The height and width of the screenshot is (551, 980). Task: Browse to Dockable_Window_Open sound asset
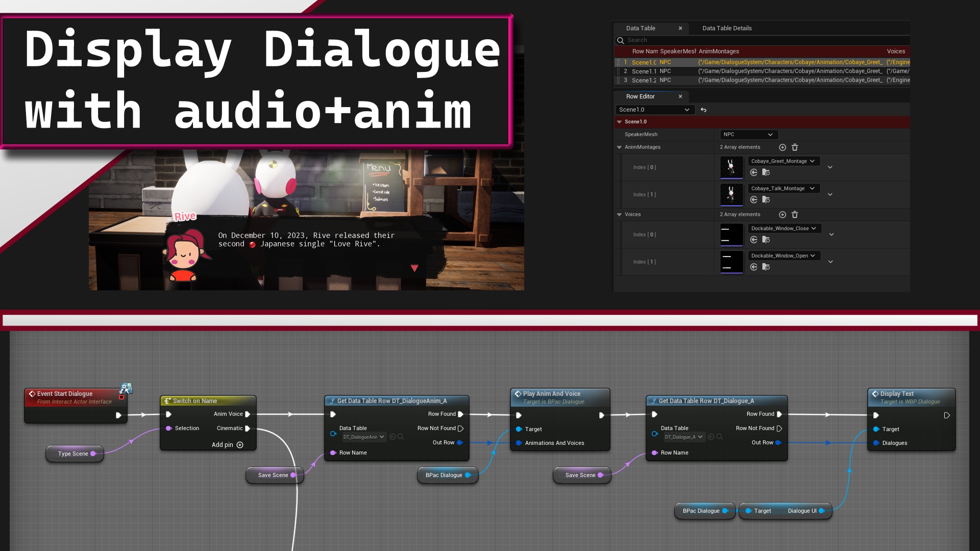pos(766,267)
